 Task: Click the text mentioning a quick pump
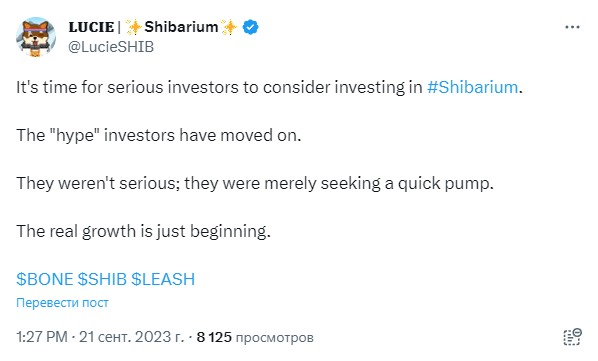(255, 184)
